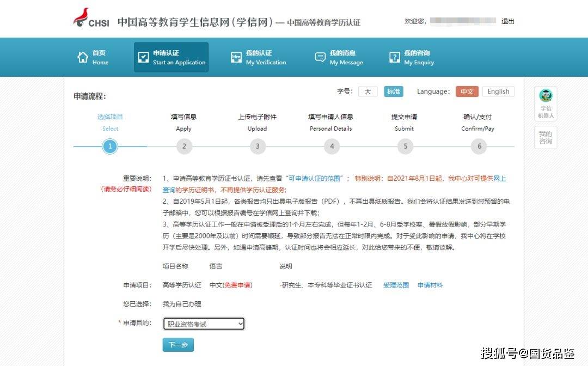Open the 受理范围 link
Screen dimensions: 588x366
[x=396, y=285]
